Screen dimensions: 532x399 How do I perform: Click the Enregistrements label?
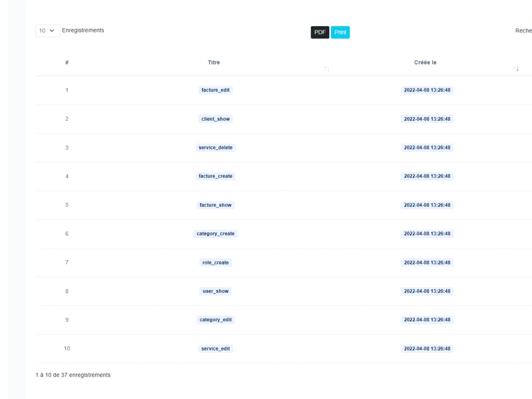point(83,30)
